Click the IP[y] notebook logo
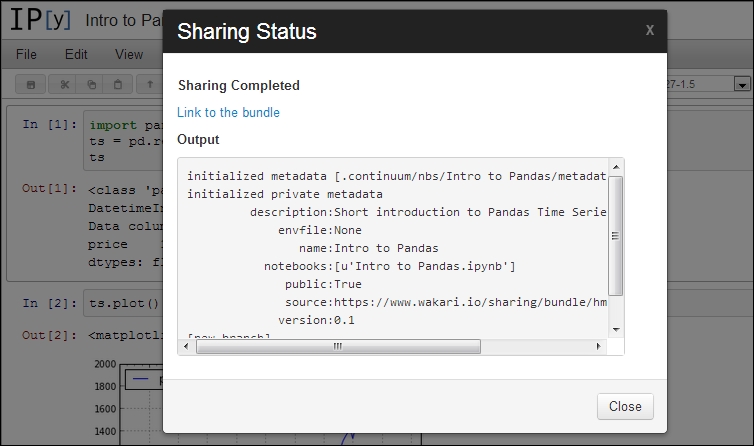 click(x=40, y=20)
